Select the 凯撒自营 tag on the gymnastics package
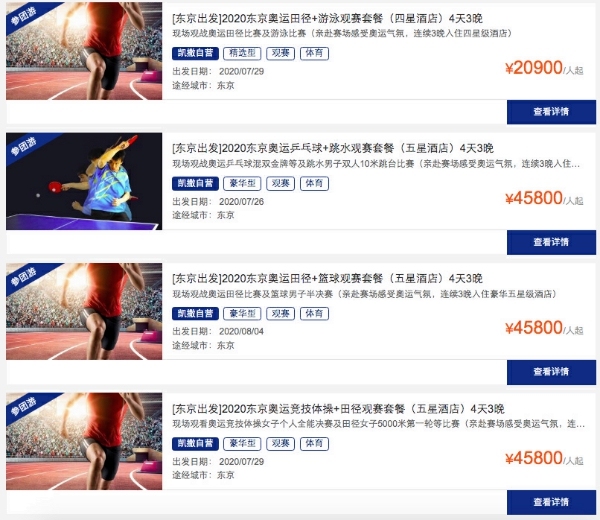Viewport: 600px width, 520px height. tap(196, 443)
